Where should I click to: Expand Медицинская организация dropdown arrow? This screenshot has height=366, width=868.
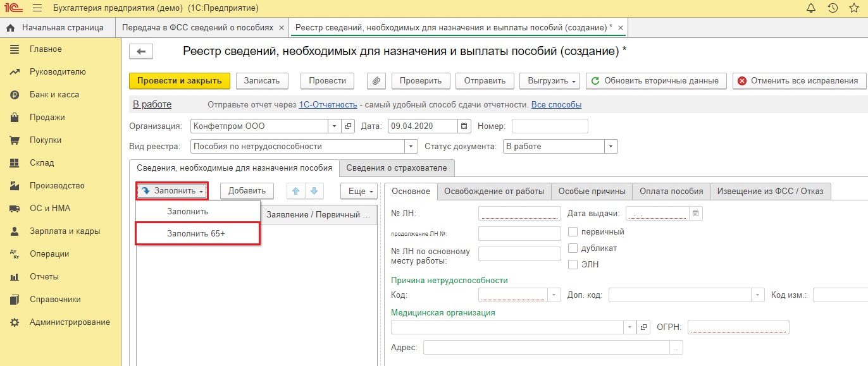pos(630,327)
